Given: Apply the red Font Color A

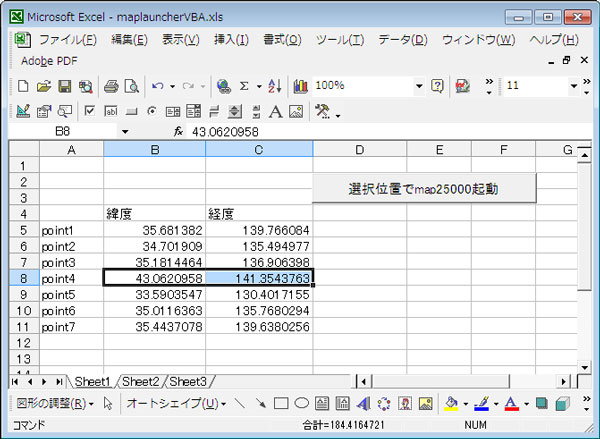Looking at the screenshot, I should 512,403.
